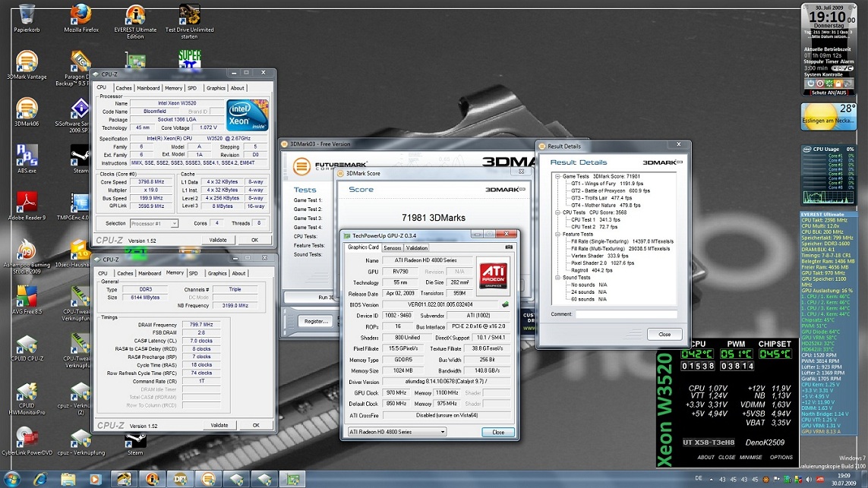This screenshot has width=868, height=488.
Task: Click Schutz AN/AUS on clock gadget
Action: tap(829, 93)
